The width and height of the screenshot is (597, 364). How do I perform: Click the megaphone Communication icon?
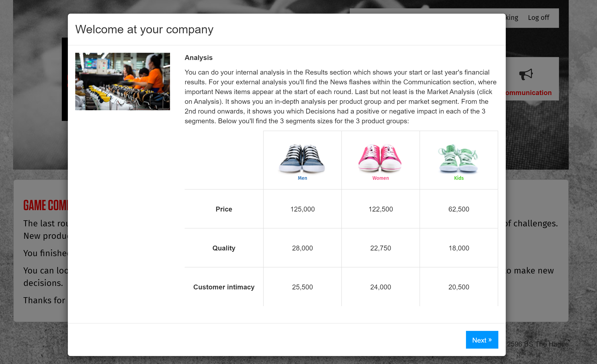(526, 74)
